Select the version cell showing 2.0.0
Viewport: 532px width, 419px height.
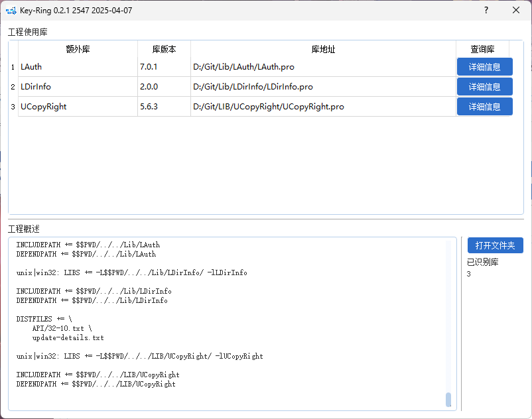[x=164, y=87]
